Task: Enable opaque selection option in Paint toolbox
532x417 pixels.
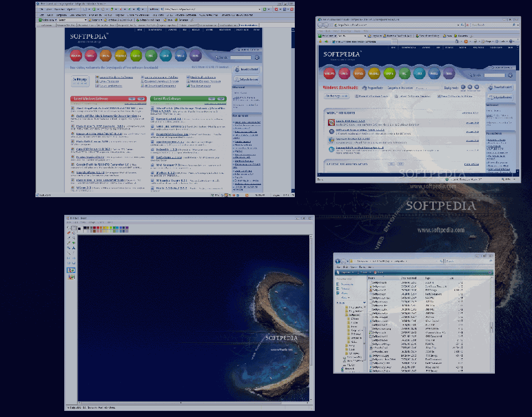Action: click(71, 270)
